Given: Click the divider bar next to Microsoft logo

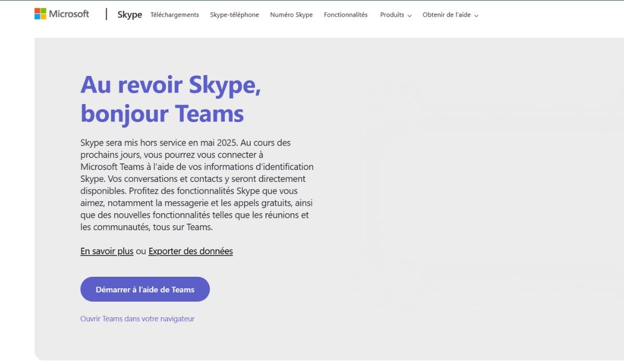Looking at the screenshot, I should tap(106, 14).
